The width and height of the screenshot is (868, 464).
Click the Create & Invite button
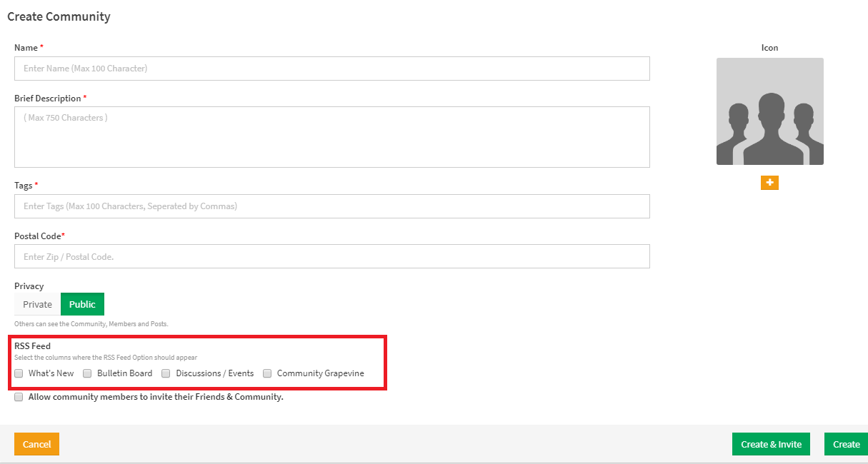coord(772,444)
